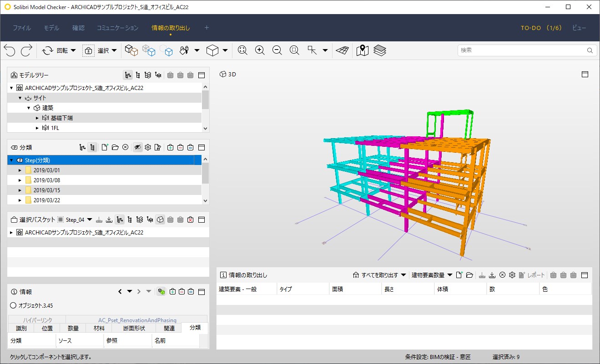
Task: Open classification settings gear icon
Action: (x=147, y=147)
